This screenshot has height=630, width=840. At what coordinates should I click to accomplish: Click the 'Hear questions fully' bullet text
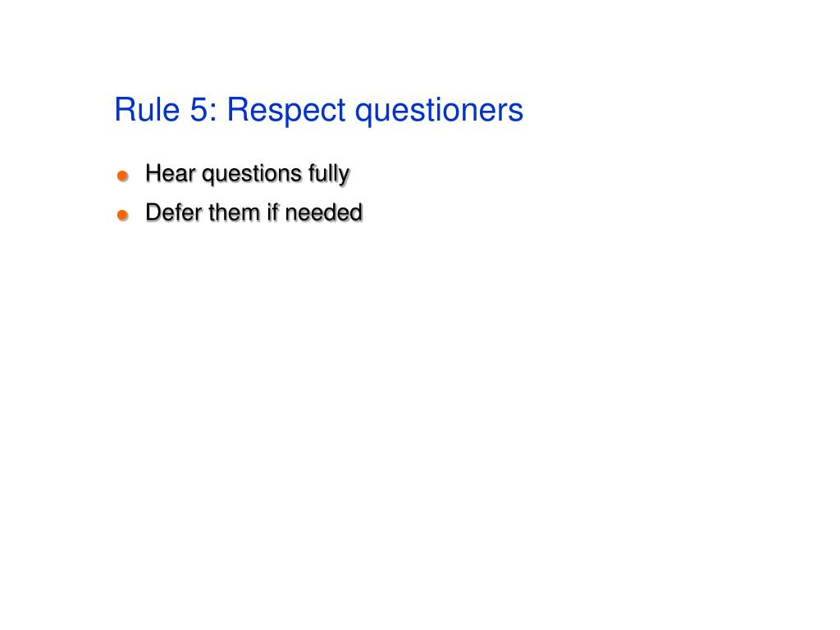pos(248,174)
